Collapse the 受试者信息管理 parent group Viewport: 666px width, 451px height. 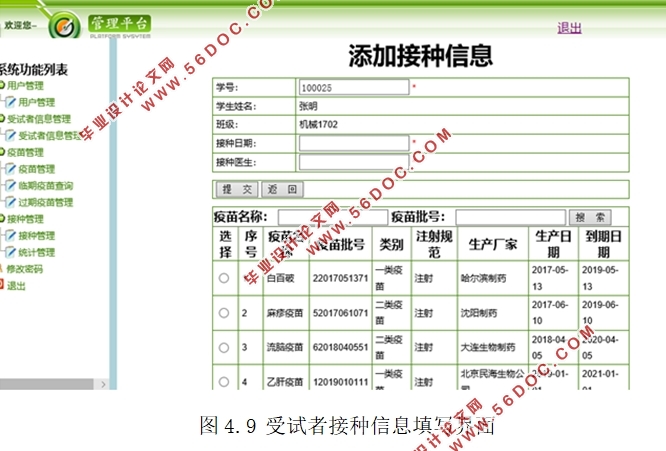tap(2, 119)
